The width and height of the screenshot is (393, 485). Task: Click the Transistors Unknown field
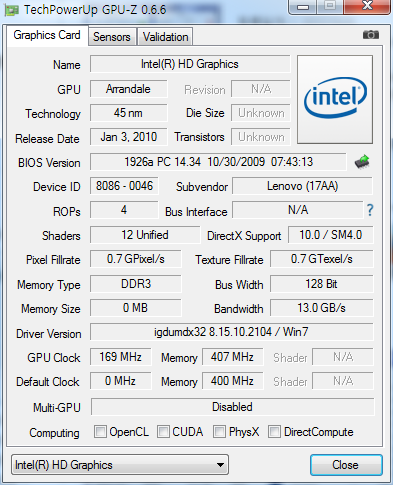tap(261, 137)
